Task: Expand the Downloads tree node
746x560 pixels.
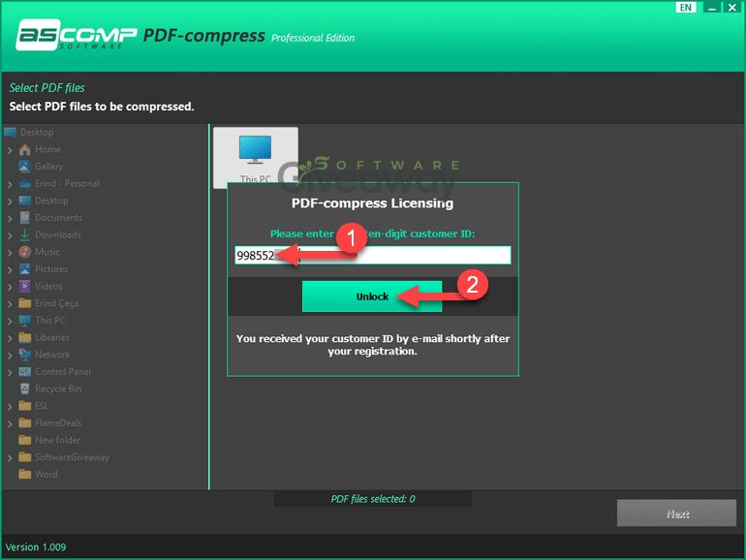Action: pos(10,235)
